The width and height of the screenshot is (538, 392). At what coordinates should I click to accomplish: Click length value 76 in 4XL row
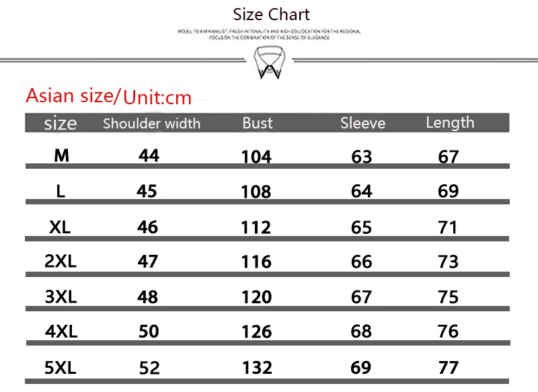pyautogui.click(x=448, y=331)
